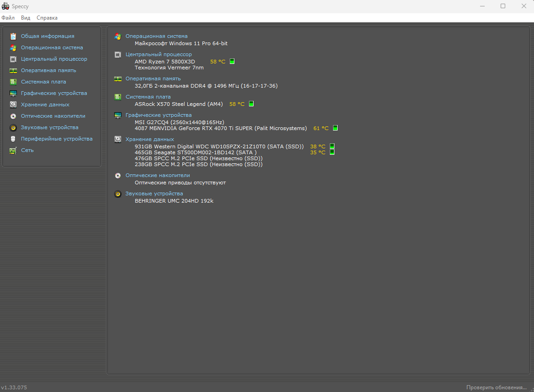Viewport: 534px width, 392px height.
Task: Click the Windows flag icon in the summary panel
Action: tap(118, 37)
